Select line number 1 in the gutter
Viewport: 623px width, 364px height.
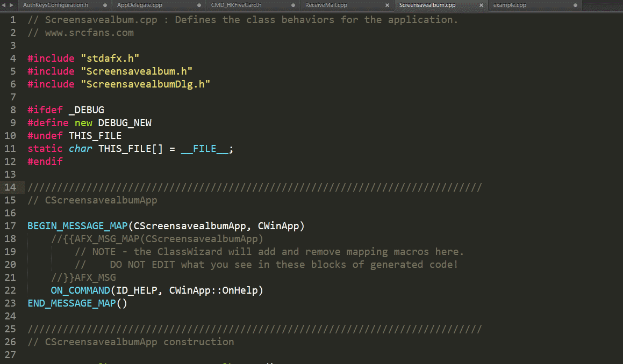pyautogui.click(x=13, y=20)
